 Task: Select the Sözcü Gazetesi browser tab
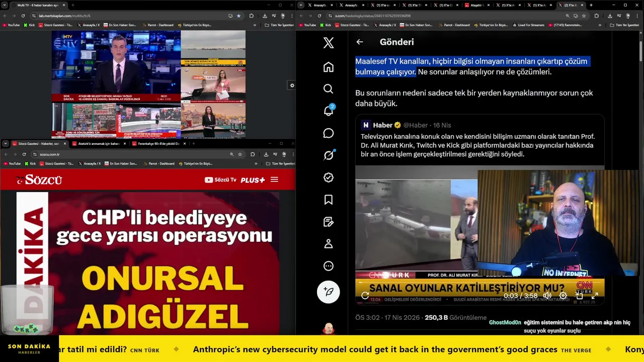39,144
